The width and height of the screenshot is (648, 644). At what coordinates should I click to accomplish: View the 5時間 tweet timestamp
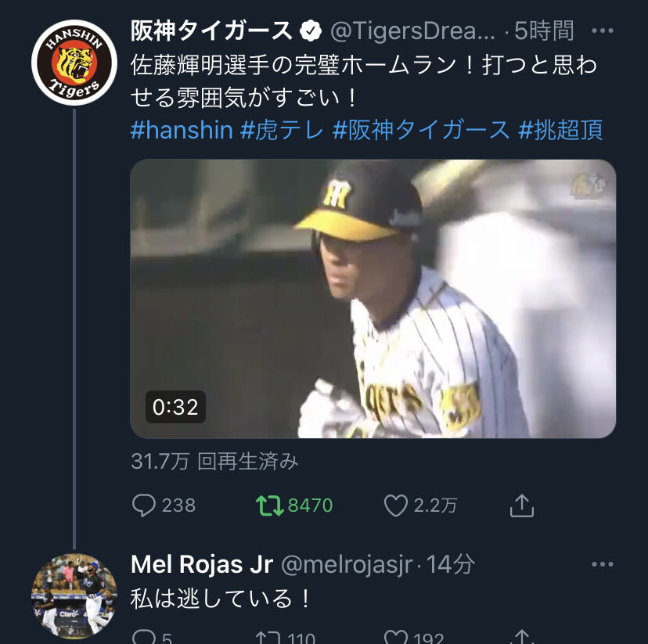(x=544, y=31)
